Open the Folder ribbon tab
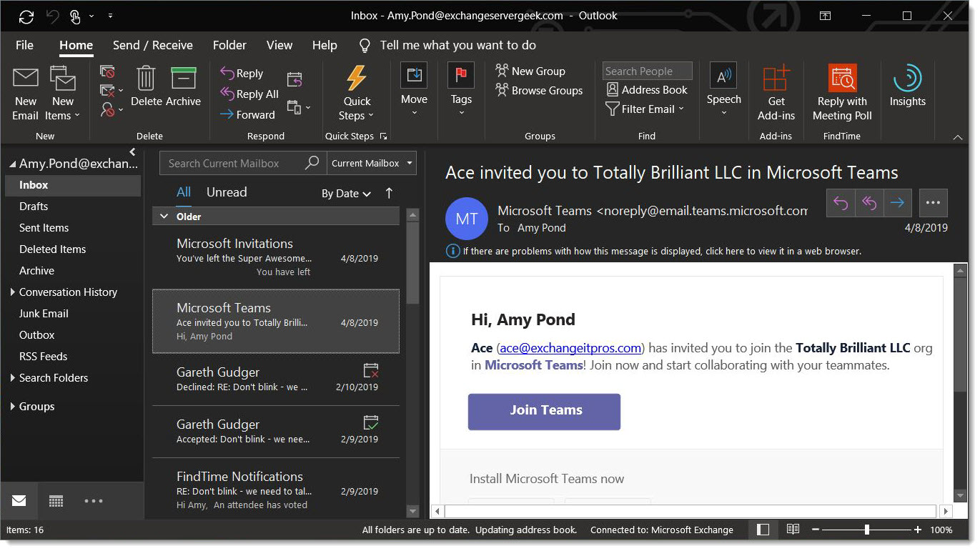The width and height of the screenshot is (980, 551). click(x=229, y=45)
